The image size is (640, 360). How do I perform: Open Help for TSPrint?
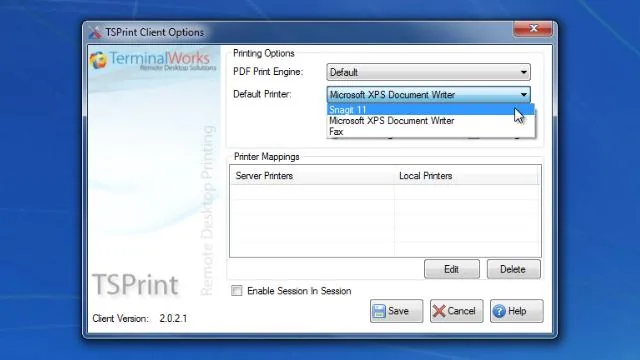tap(516, 311)
